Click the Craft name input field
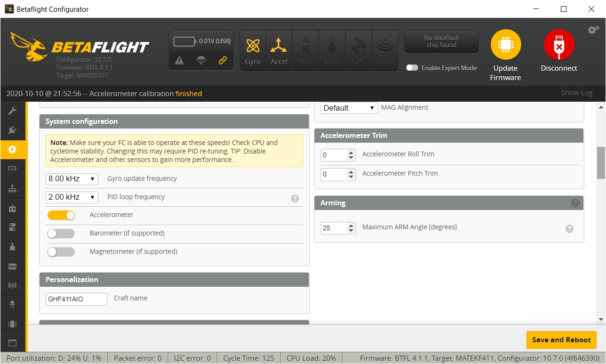606x364 pixels. tap(76, 299)
